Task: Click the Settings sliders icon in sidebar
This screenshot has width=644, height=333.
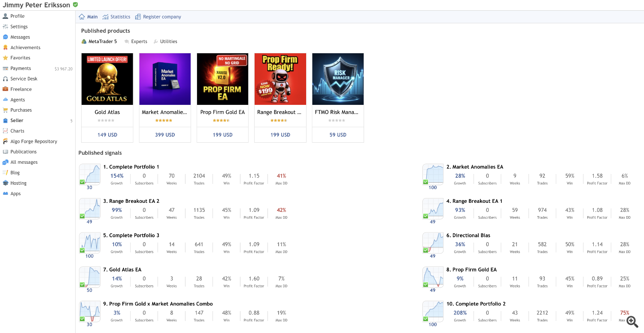Action: coord(6,27)
